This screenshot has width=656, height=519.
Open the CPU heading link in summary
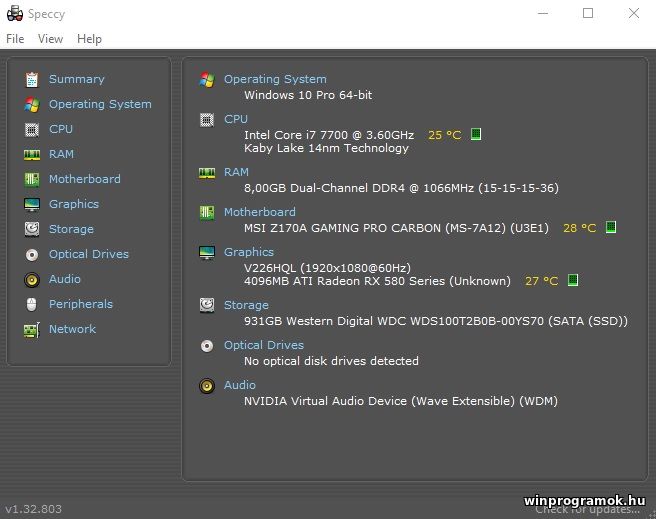[x=236, y=119]
